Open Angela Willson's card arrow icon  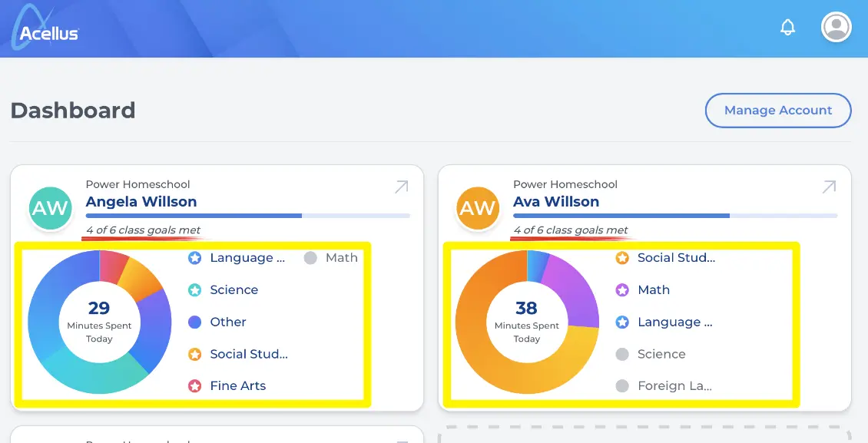pyautogui.click(x=401, y=187)
